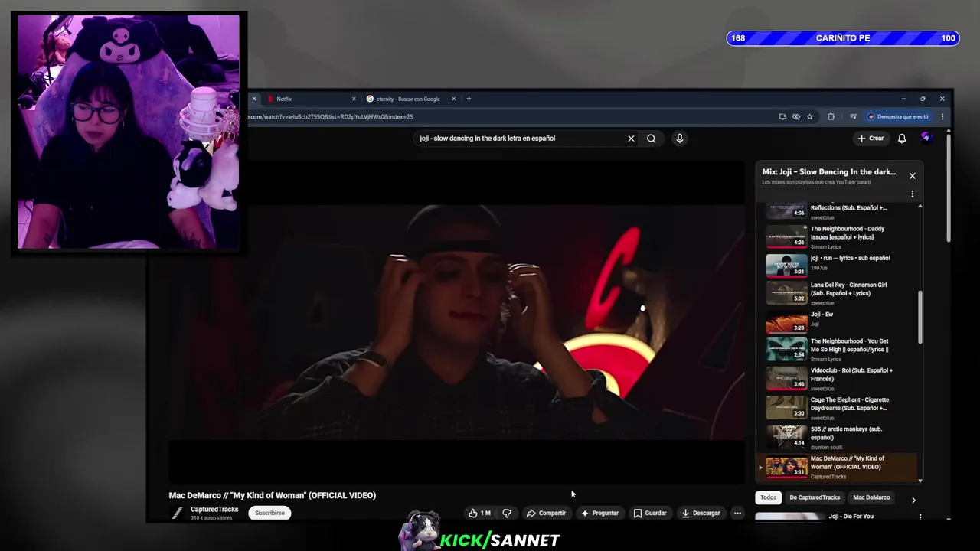Click the Preguntar button

[599, 513]
